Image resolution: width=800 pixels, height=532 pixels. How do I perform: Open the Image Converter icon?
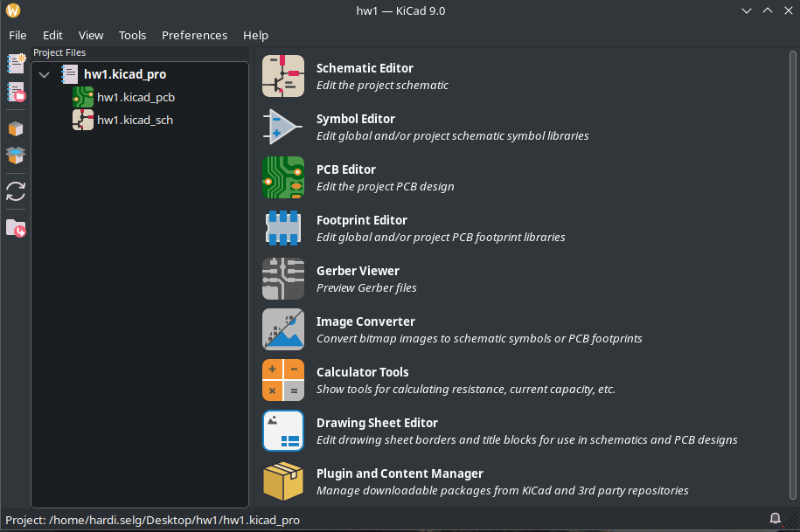pos(283,329)
